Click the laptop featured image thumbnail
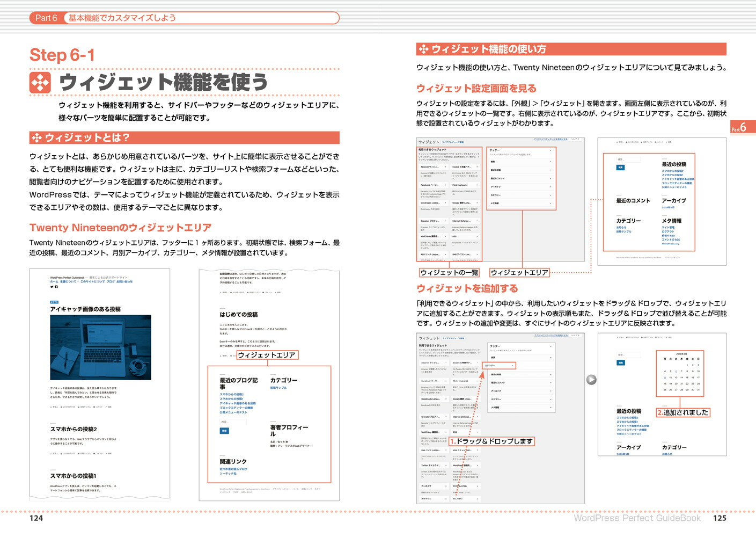This screenshot has width=756, height=537. pos(101,347)
